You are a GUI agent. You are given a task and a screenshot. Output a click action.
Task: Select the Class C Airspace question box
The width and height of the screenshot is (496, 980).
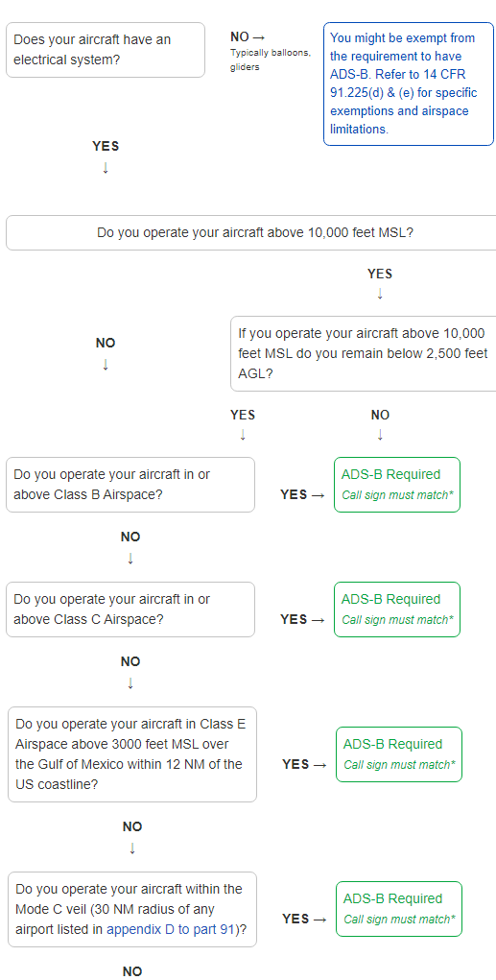(130, 610)
